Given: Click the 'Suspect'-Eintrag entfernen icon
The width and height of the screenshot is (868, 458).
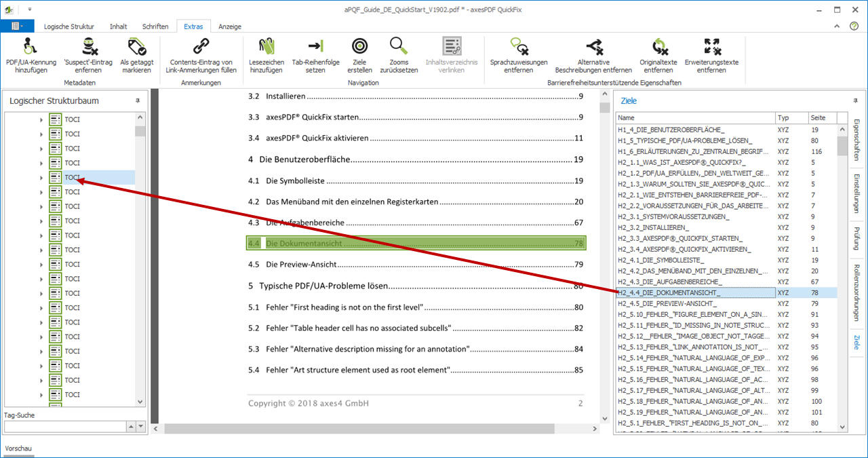Looking at the screenshot, I should click(88, 46).
